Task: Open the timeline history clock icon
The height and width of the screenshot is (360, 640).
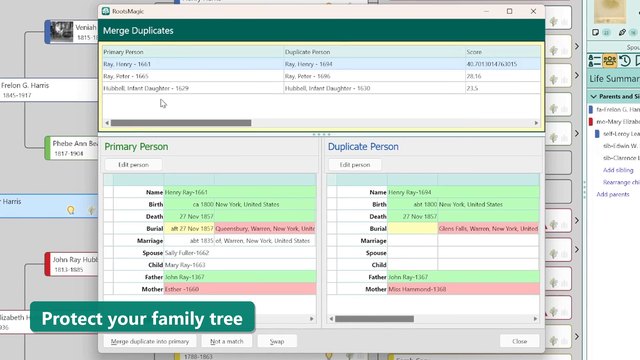Action: (625, 61)
